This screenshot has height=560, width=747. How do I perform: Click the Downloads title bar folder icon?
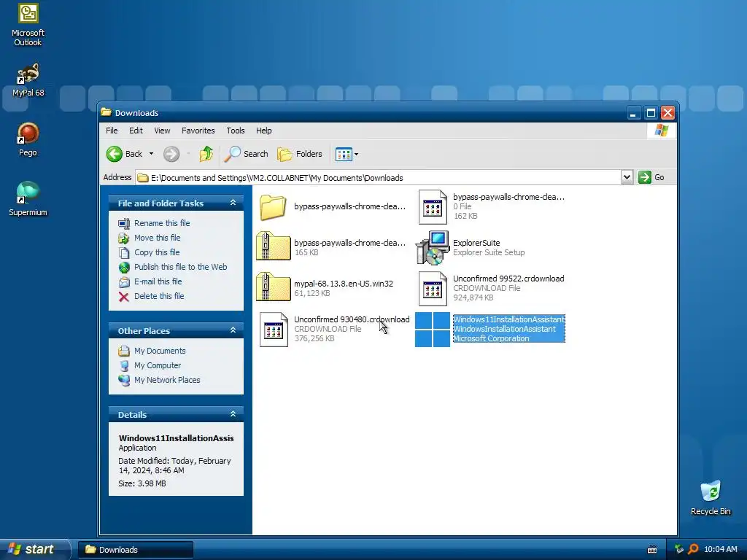coord(106,112)
